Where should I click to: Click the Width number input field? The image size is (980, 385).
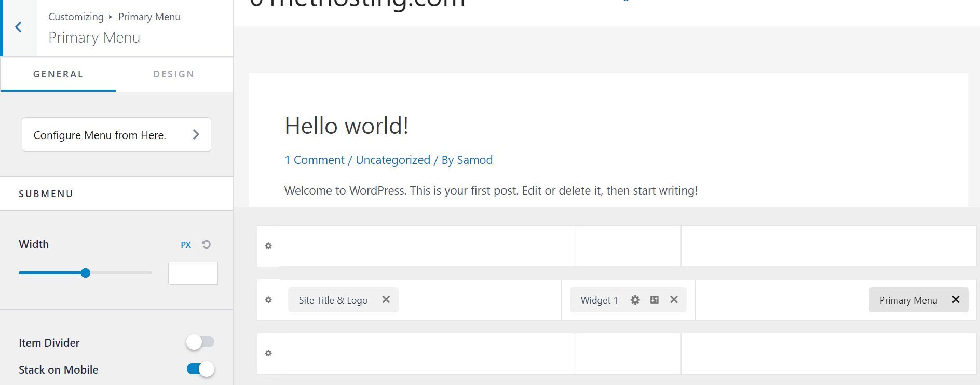(193, 273)
